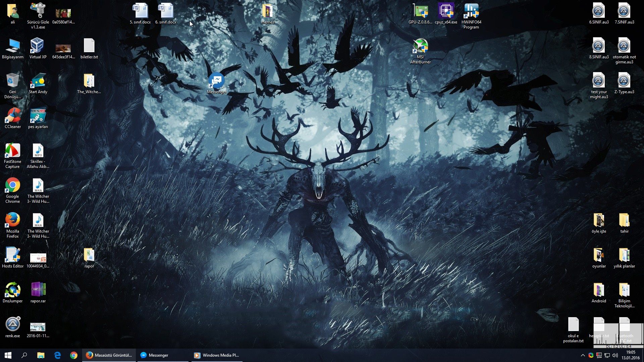Select the Virtual XP icon
Image resolution: width=644 pixels, height=362 pixels.
point(38,46)
